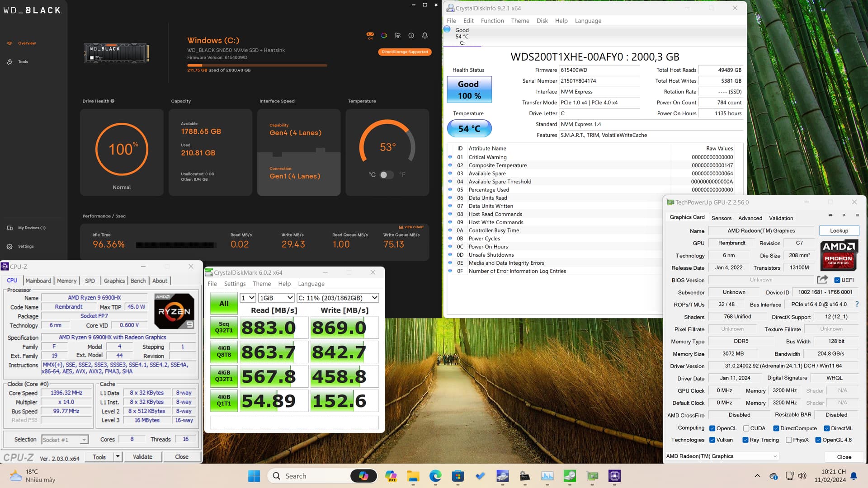Open the GPU-Z hamburger menu icon
Screen dimensions: 868x488
point(857,215)
